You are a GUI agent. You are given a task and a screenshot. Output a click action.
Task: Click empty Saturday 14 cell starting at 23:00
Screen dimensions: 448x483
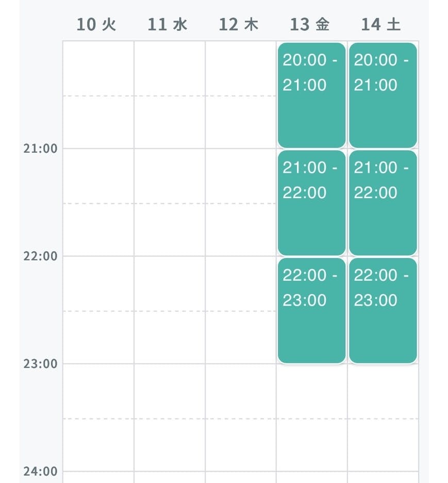pos(383,417)
